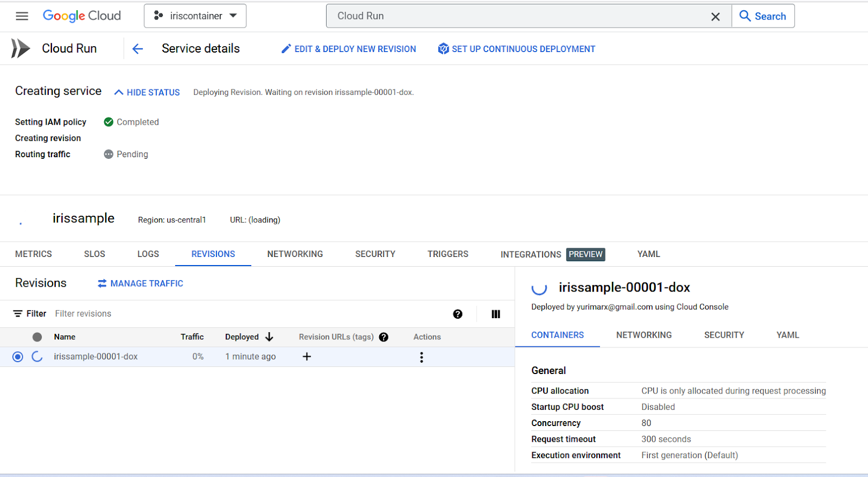Click the First generation (Default) value
The image size is (868, 477).
click(690, 455)
